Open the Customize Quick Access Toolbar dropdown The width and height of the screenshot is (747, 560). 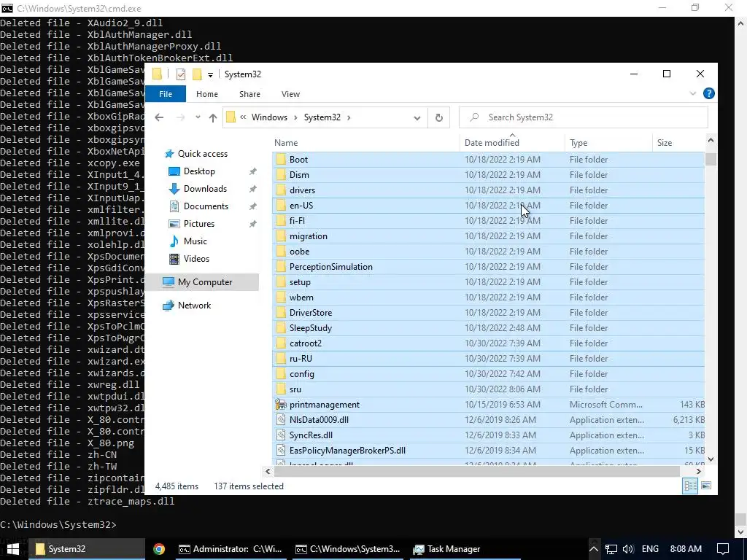[x=210, y=75]
